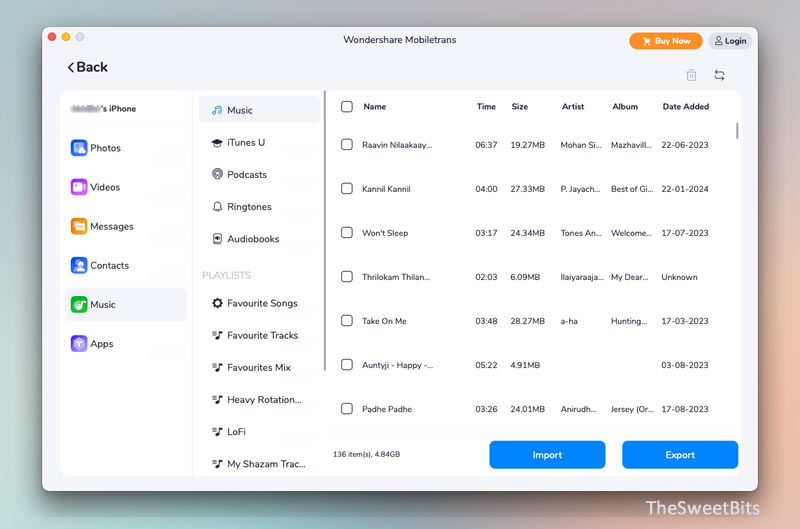Select Music category in left sidebar
The image size is (800, 529).
[126, 305]
